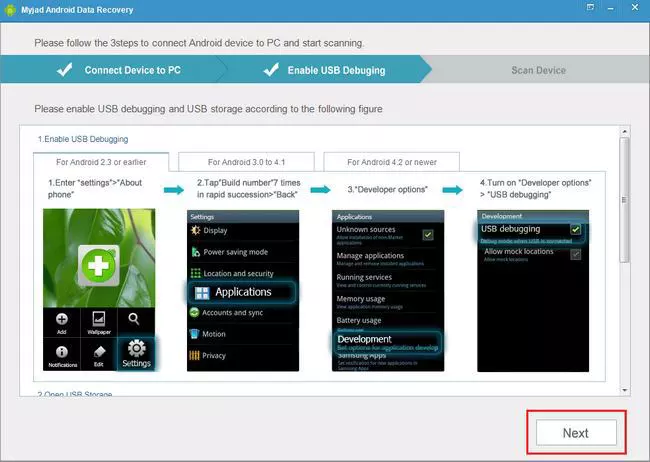Click the Location and security icon
The width and height of the screenshot is (650, 462).
[196, 273]
